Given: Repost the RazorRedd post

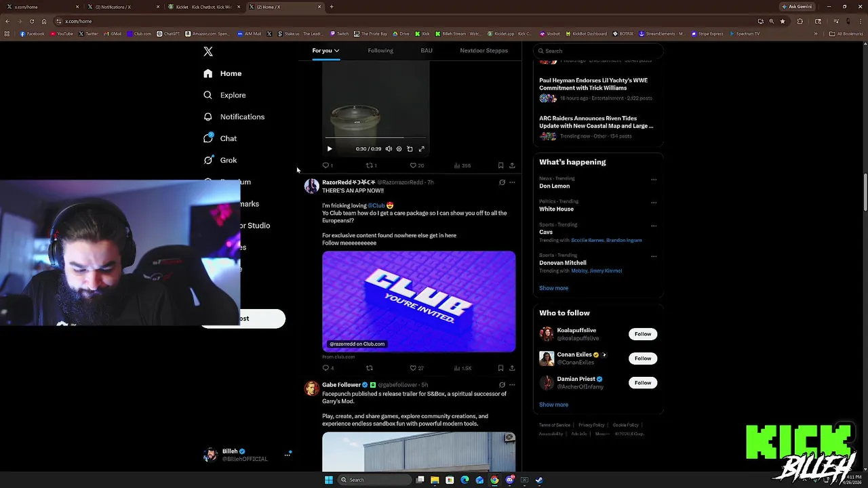Looking at the screenshot, I should 370,368.
